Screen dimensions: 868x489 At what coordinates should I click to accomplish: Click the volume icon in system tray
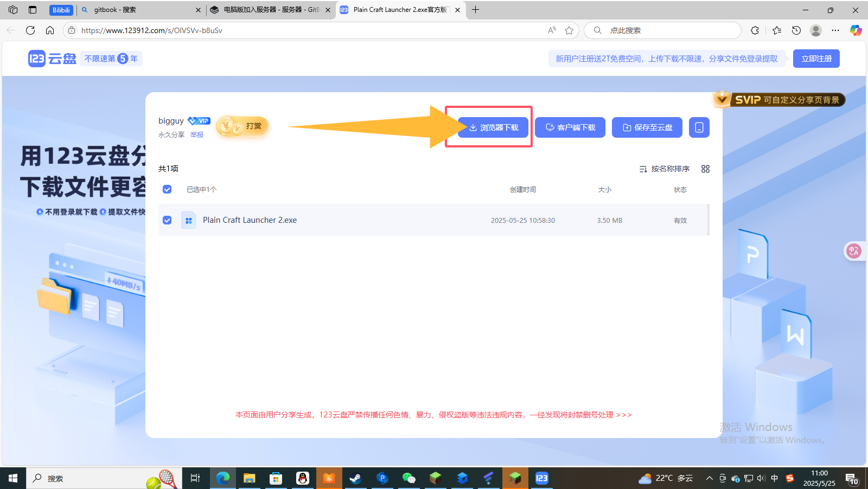pyautogui.click(x=761, y=478)
